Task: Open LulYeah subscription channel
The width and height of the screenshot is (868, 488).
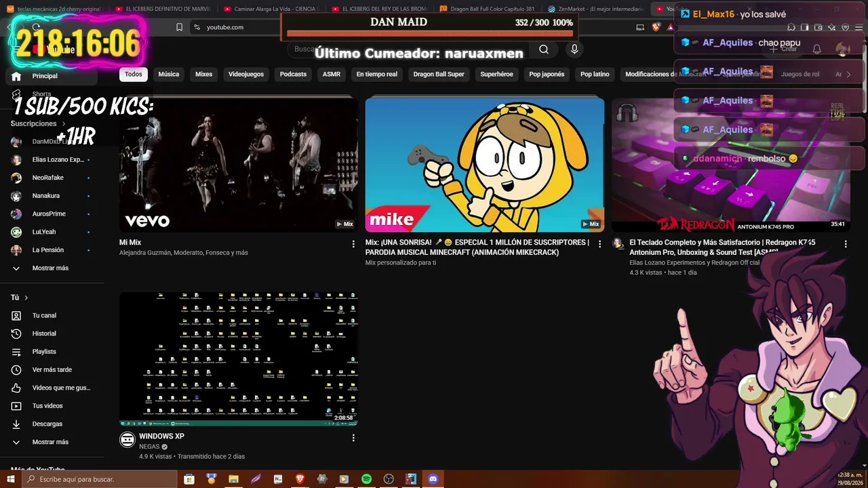Action: (x=52, y=232)
